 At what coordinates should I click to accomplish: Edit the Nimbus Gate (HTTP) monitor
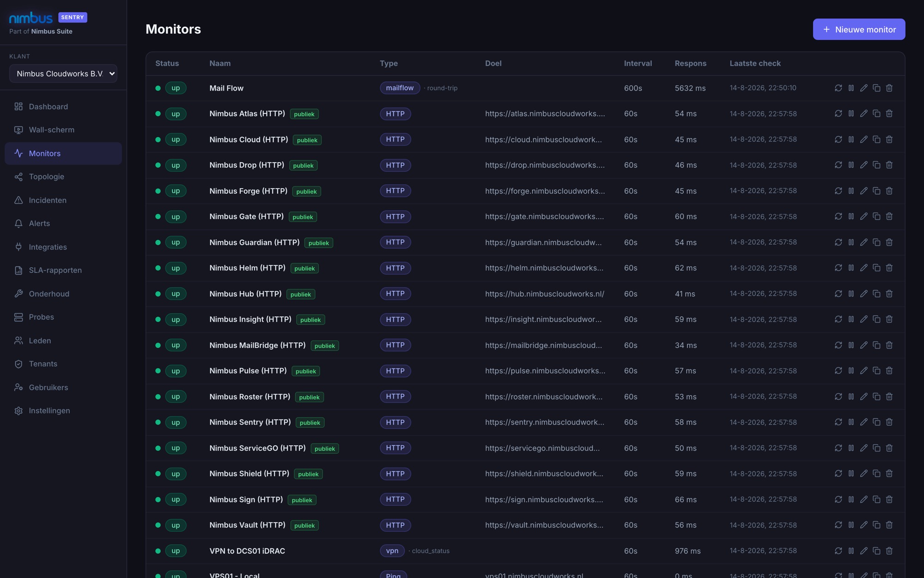(x=863, y=216)
